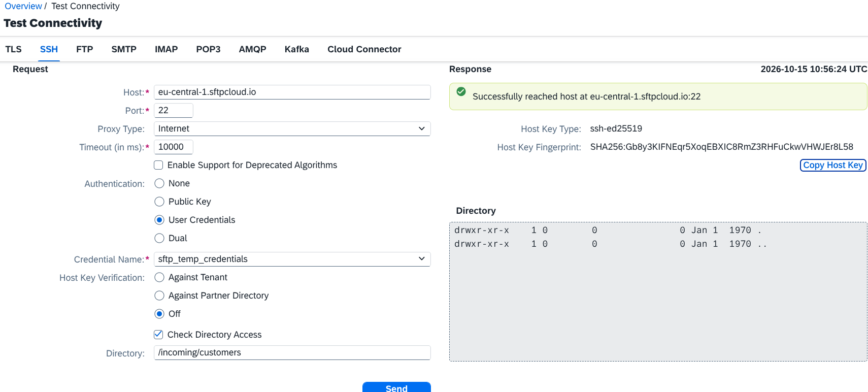Click the directory listing row ending in '..'
The image size is (868, 392).
(x=610, y=244)
